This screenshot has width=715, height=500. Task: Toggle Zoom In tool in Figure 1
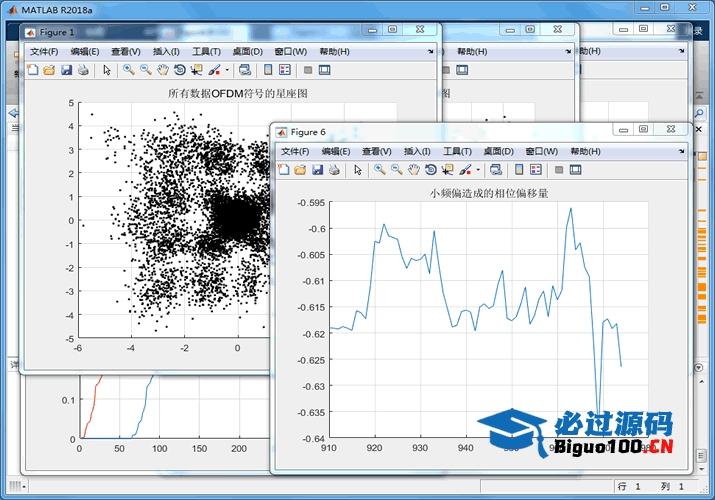tap(129, 70)
